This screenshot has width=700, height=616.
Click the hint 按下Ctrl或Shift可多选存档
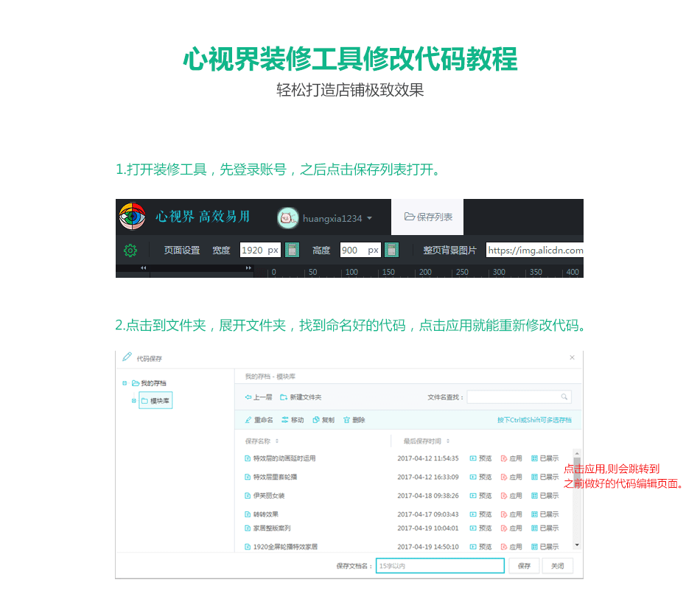[534, 420]
